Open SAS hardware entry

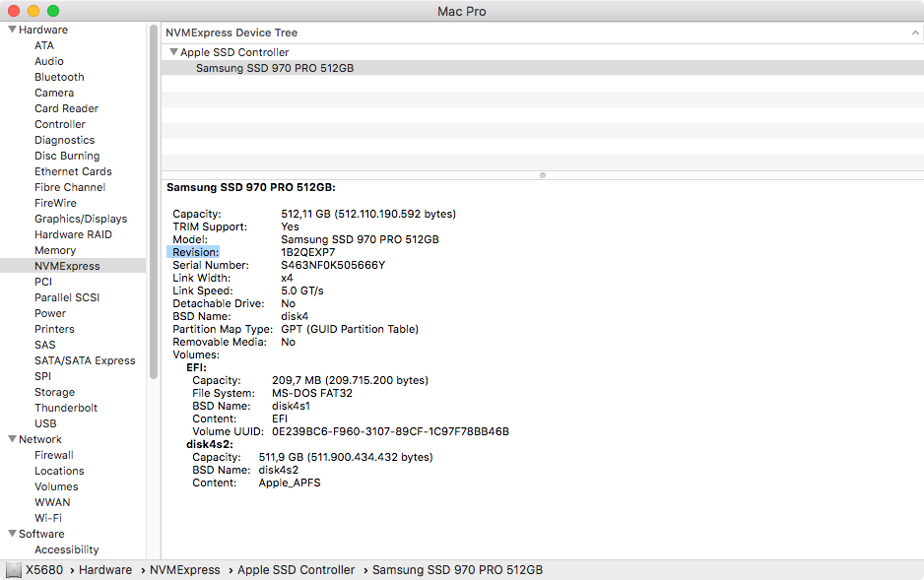(x=44, y=345)
